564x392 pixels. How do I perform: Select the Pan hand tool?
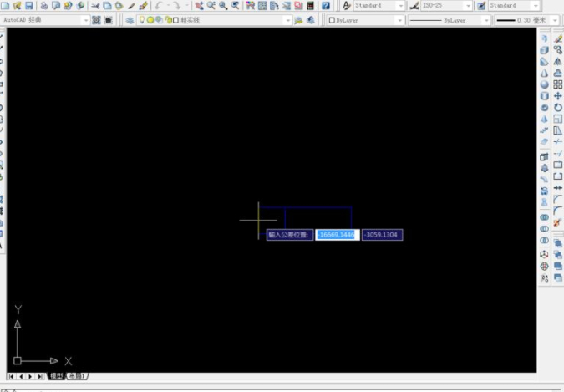(199, 5)
